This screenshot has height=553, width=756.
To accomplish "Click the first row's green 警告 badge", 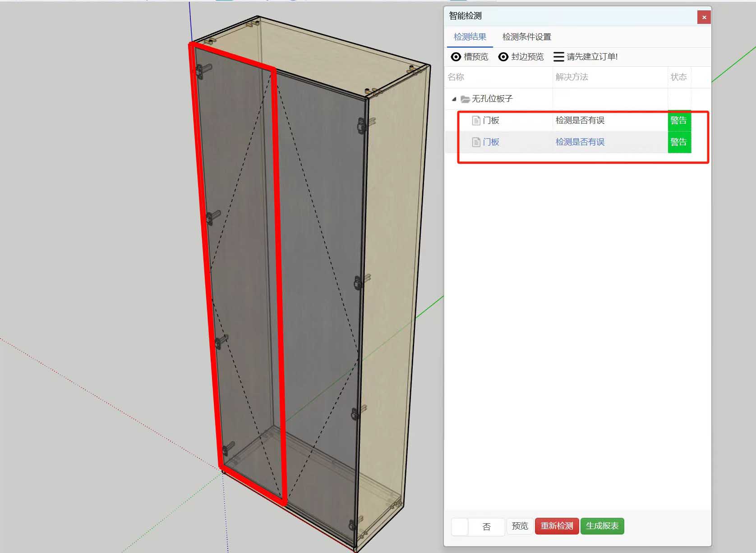I will (x=679, y=120).
